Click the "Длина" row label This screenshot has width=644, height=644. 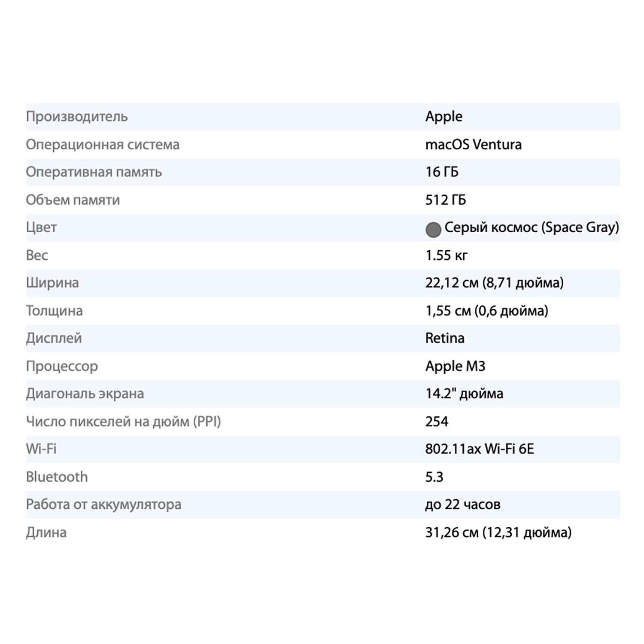46,533
